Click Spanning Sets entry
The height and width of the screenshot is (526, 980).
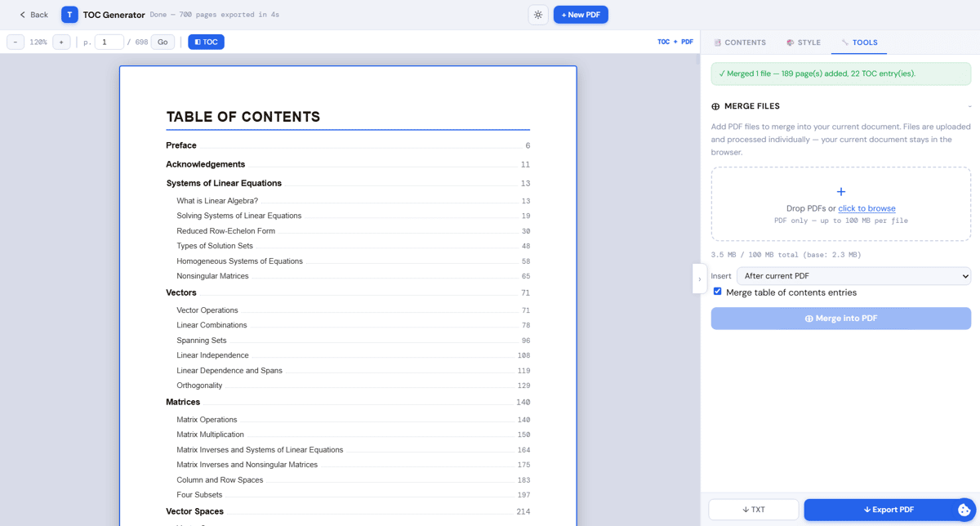coord(354,341)
